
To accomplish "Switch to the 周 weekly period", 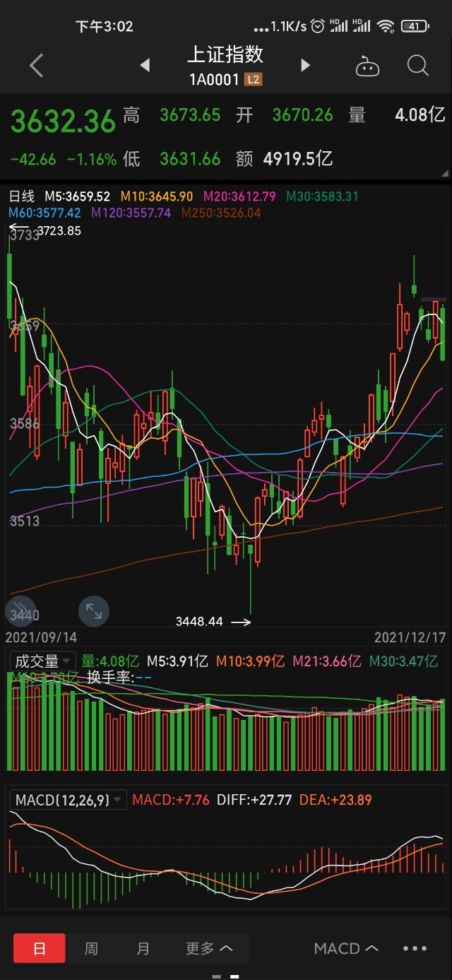I will tap(91, 948).
